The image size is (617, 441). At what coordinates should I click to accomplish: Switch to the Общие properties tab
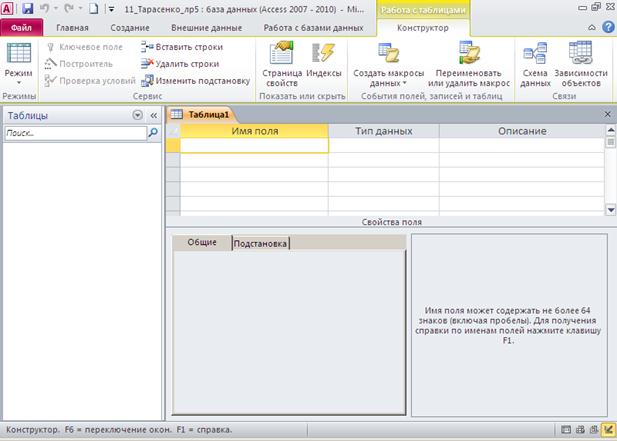pyautogui.click(x=202, y=242)
